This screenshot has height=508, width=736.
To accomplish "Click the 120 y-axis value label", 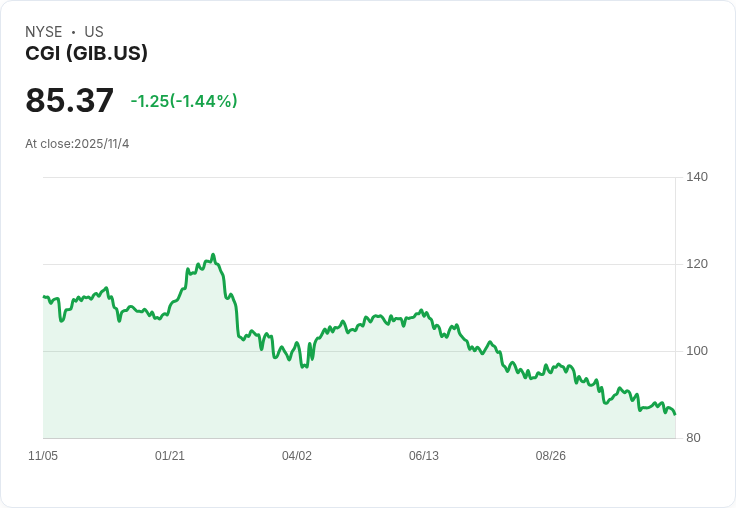I will pos(697,264).
